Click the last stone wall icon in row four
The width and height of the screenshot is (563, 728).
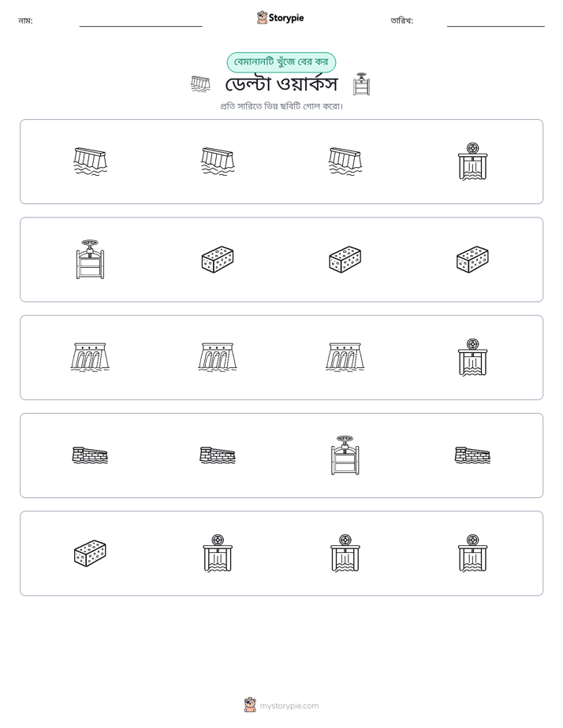472,455
